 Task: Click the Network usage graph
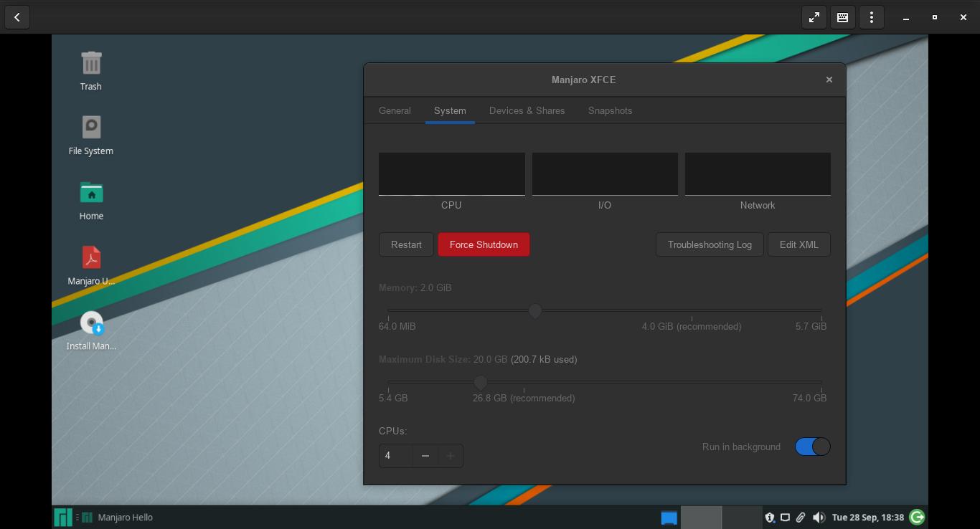[x=758, y=173]
